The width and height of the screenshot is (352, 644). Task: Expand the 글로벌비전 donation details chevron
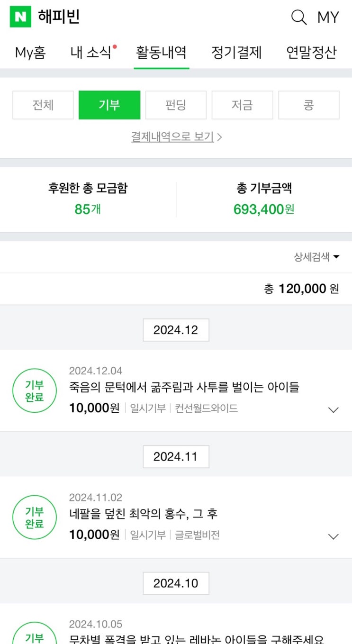click(x=334, y=536)
